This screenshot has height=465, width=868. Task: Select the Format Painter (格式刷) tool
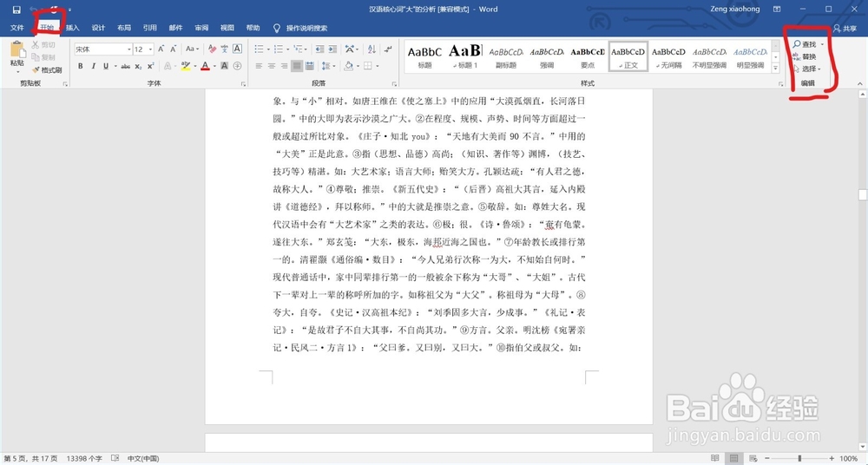coord(47,70)
